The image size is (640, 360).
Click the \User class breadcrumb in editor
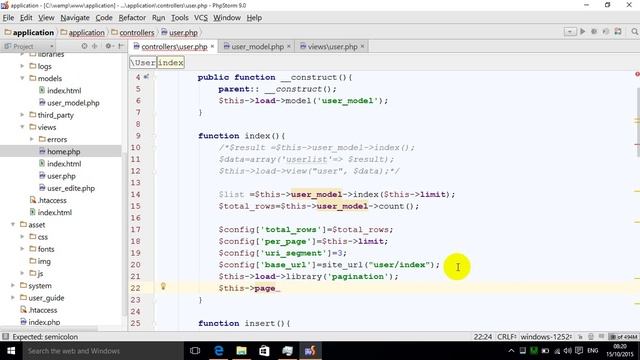[143, 62]
